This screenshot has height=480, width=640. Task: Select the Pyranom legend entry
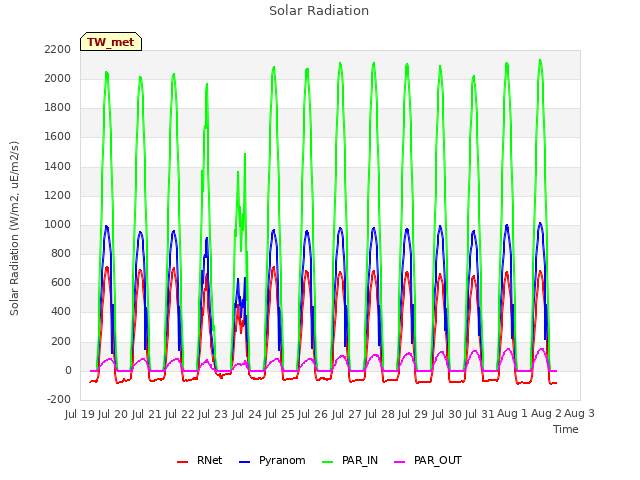[x=272, y=460]
